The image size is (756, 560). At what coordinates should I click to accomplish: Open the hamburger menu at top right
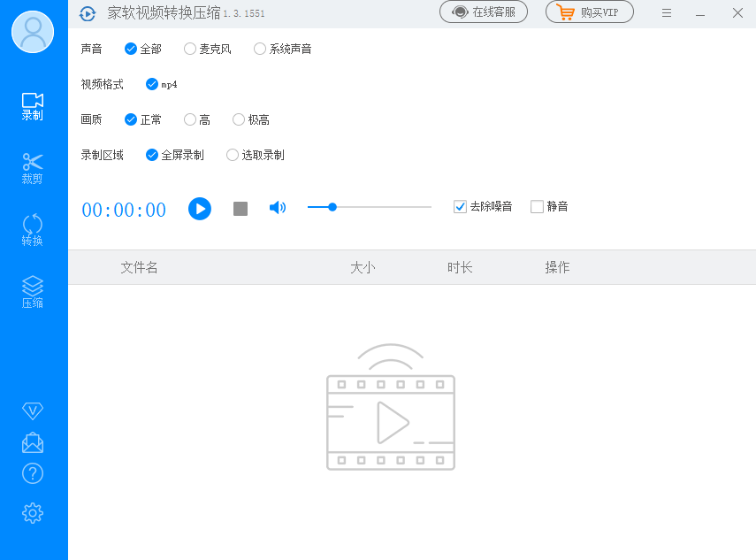point(667,13)
